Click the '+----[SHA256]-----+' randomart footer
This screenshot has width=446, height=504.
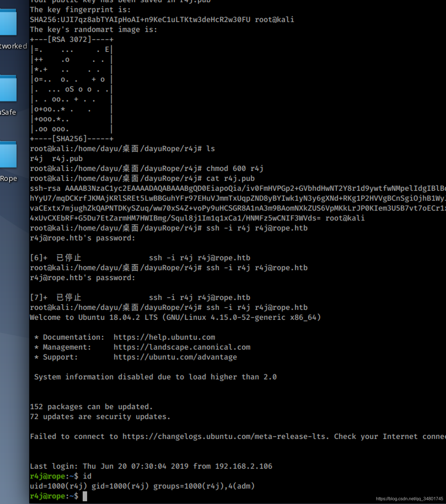(72, 139)
